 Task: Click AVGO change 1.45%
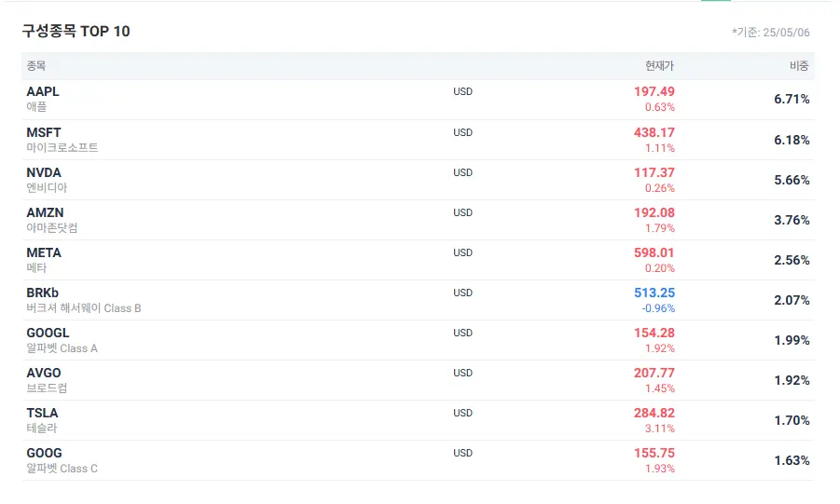[660, 388]
